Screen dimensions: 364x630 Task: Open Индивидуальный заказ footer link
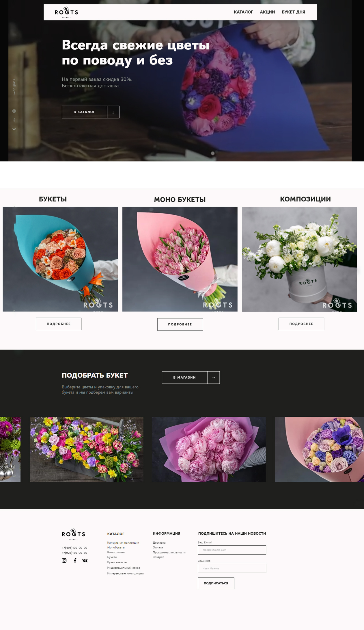[x=124, y=568]
